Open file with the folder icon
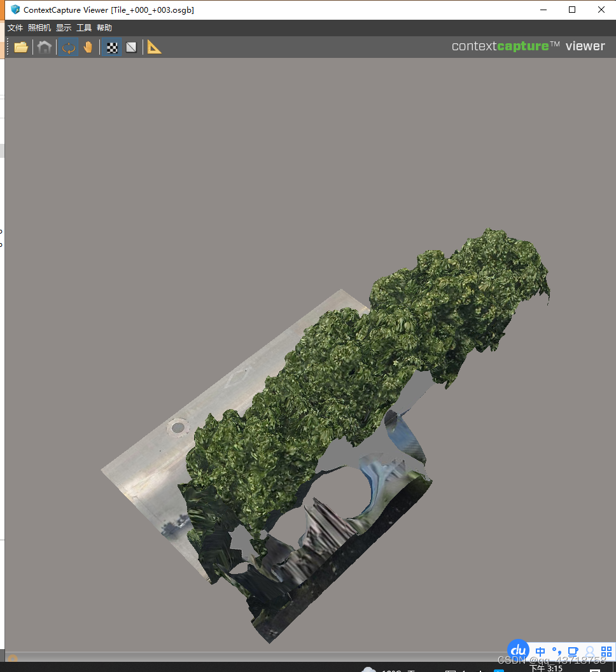This screenshot has height=672, width=616. pyautogui.click(x=20, y=47)
